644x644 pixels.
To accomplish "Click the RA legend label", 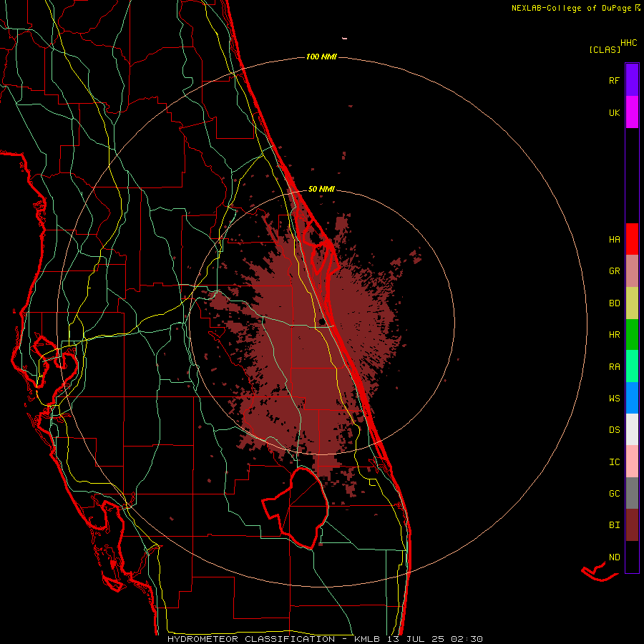I will pyautogui.click(x=614, y=367).
